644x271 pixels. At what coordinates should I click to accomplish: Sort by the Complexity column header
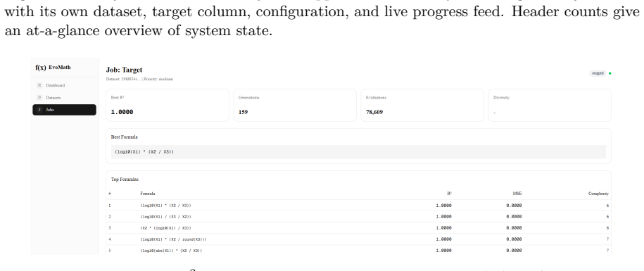click(x=598, y=194)
